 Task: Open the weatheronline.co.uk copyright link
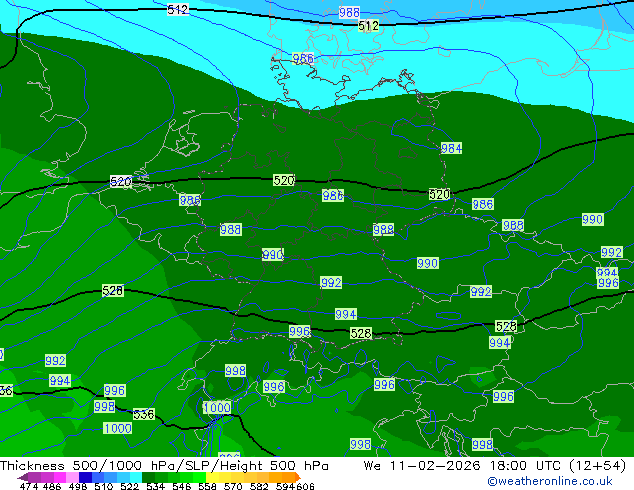(550, 481)
